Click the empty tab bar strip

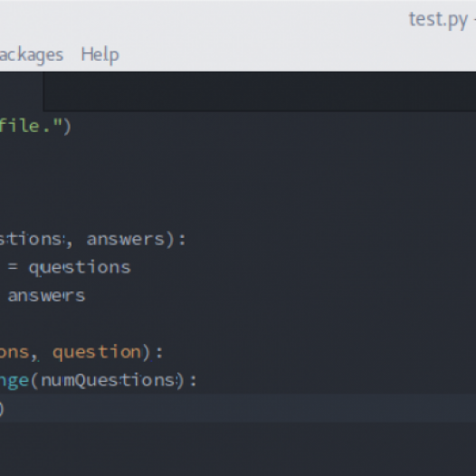tap(260, 91)
